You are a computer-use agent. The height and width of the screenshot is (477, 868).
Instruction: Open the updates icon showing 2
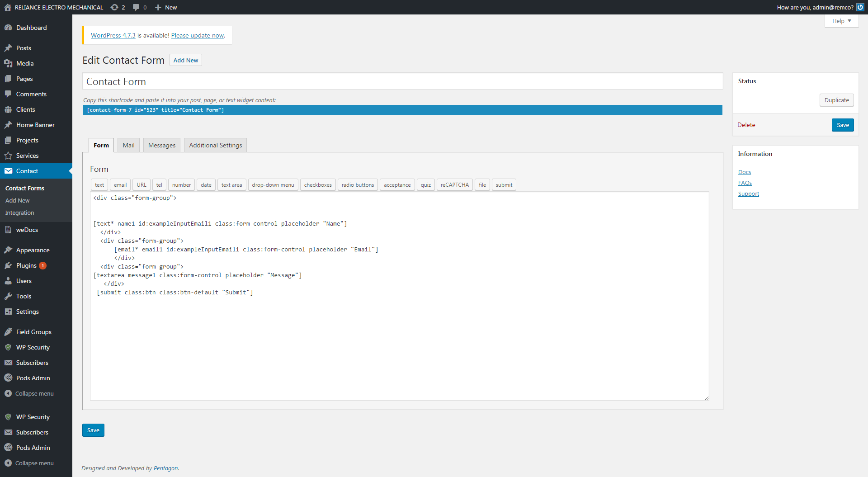(x=118, y=7)
